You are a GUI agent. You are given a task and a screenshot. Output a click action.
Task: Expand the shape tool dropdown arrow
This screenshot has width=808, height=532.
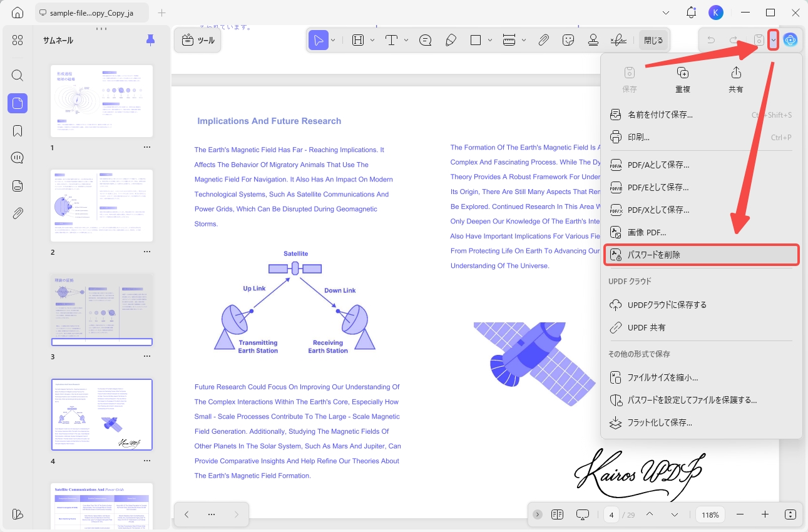pos(490,40)
